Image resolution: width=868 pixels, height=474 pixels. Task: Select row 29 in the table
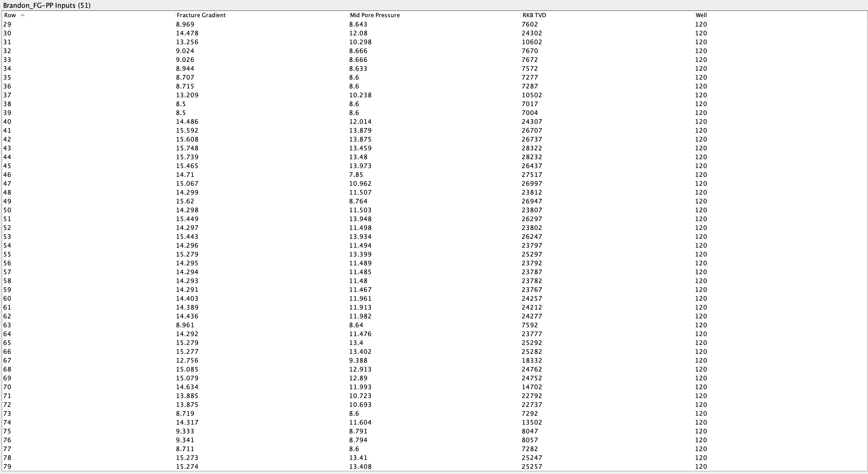click(7, 24)
